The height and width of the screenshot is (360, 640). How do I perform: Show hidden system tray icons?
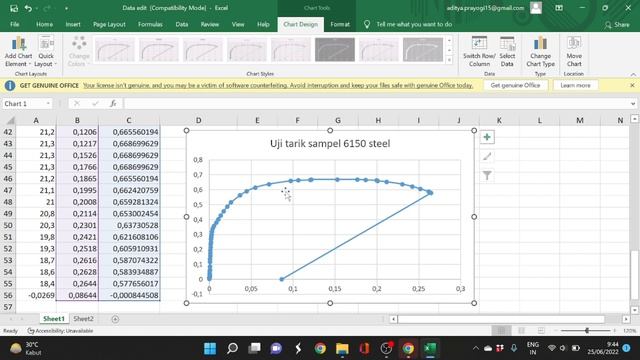(x=476, y=349)
